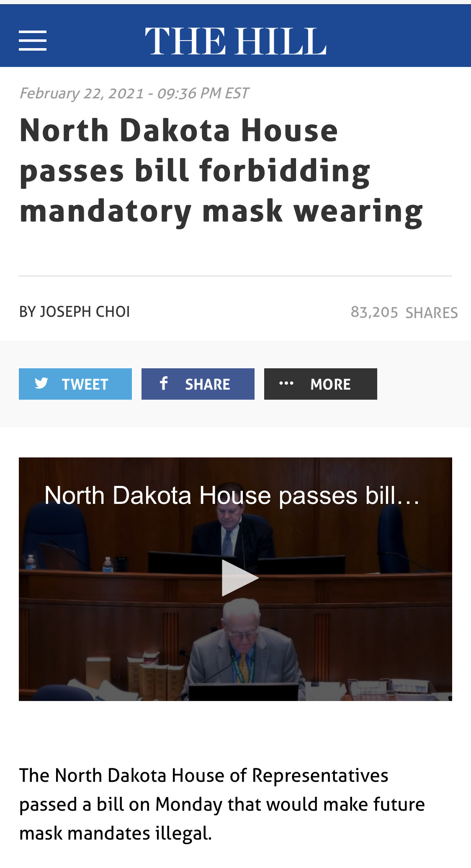Tweet this article

[x=75, y=384]
